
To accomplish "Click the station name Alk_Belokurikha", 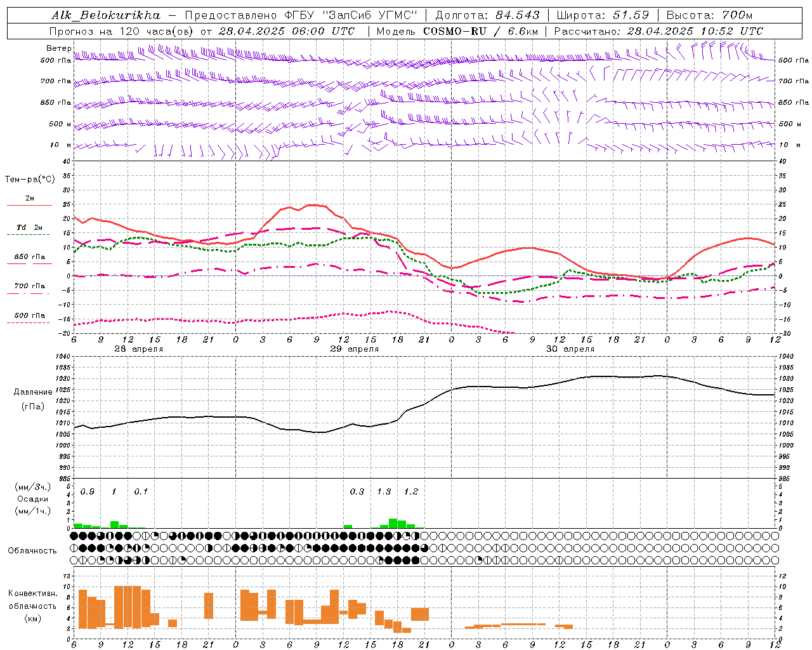I will coord(105,15).
